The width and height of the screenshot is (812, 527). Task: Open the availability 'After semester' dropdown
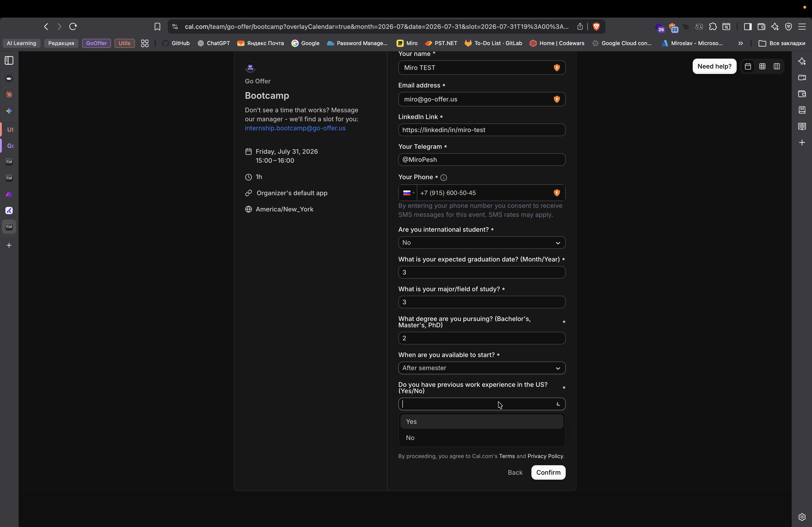(481, 368)
